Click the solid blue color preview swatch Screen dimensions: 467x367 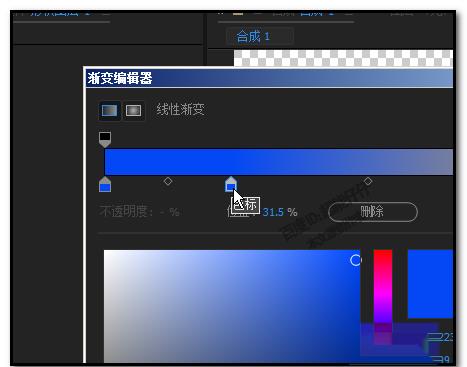tap(430, 284)
